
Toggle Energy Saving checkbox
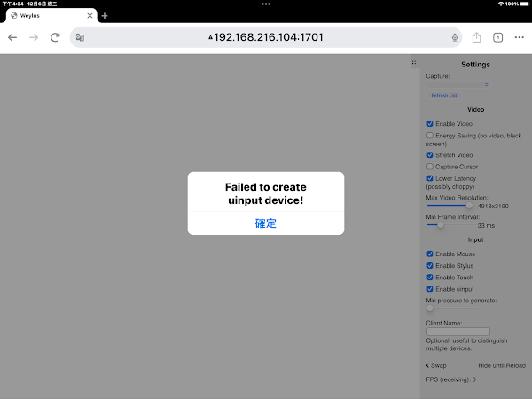[430, 136]
